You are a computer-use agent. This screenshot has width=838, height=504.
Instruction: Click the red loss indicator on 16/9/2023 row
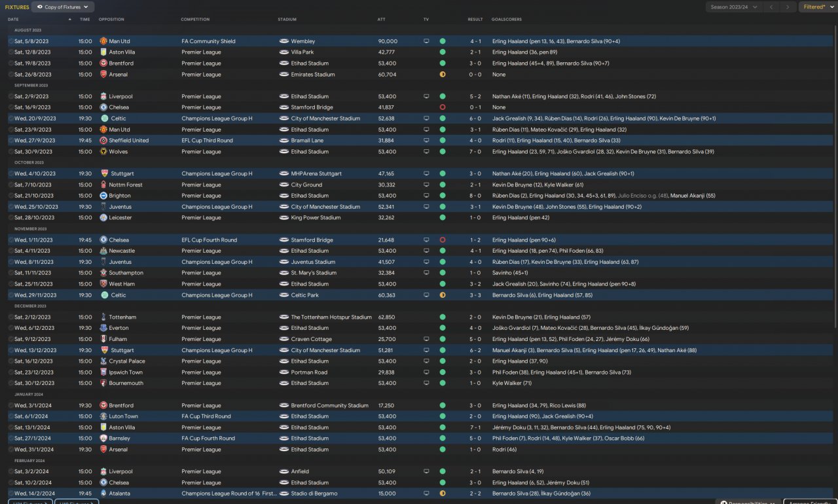coord(443,107)
